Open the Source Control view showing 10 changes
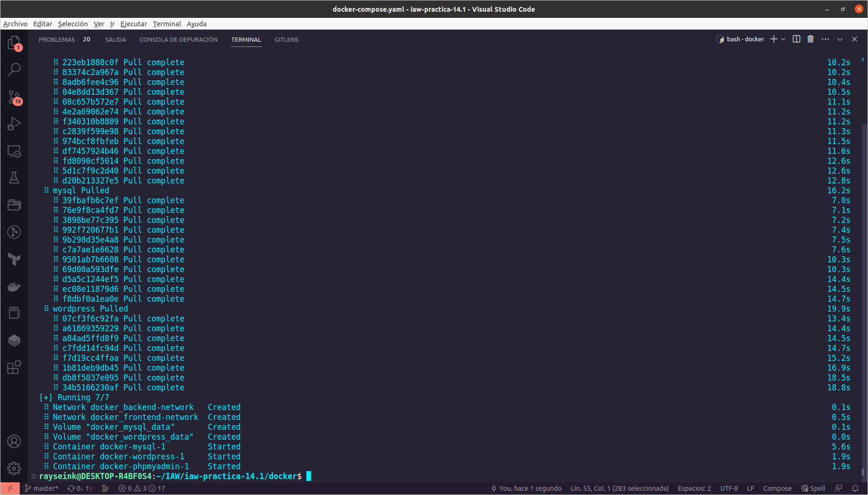This screenshot has width=868, height=495. (x=14, y=97)
